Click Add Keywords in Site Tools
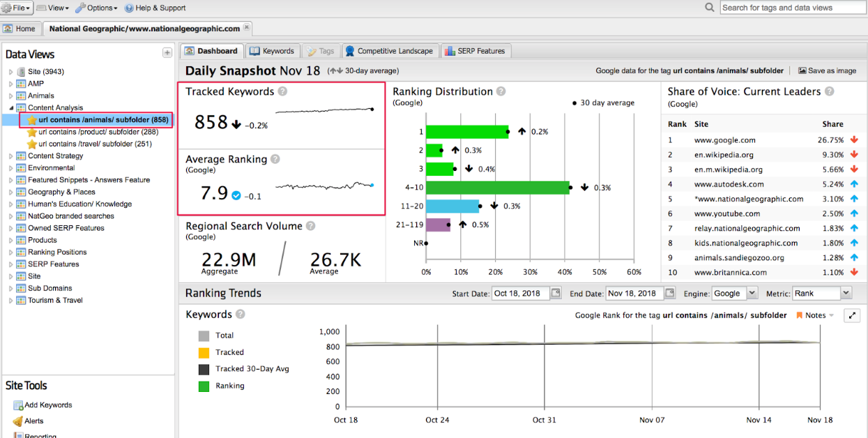The width and height of the screenshot is (868, 438). coord(47,405)
